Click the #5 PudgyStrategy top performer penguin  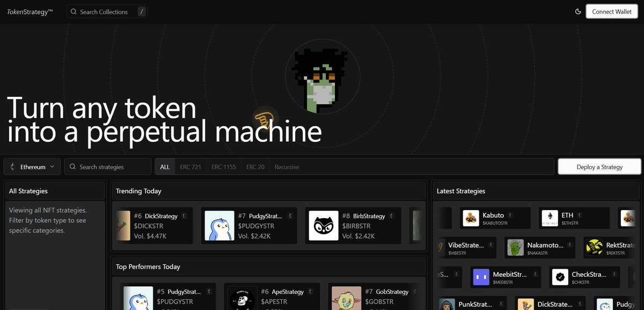pyautogui.click(x=138, y=298)
